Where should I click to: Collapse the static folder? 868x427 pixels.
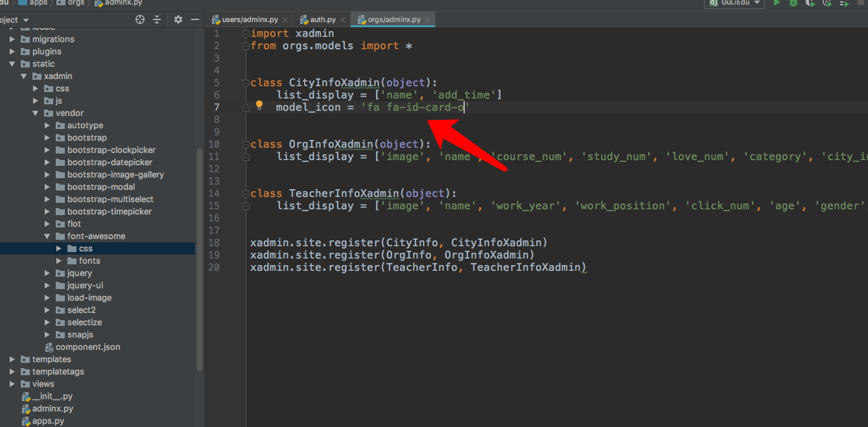pyautogui.click(x=12, y=64)
